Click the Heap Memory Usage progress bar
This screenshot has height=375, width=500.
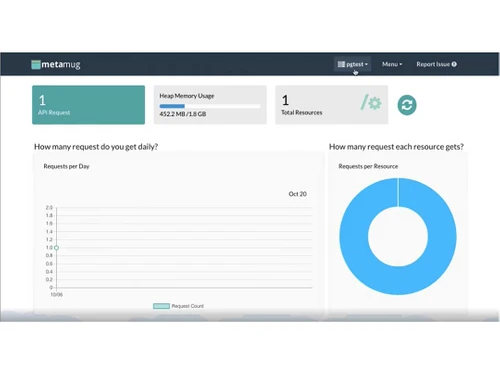[210, 106]
